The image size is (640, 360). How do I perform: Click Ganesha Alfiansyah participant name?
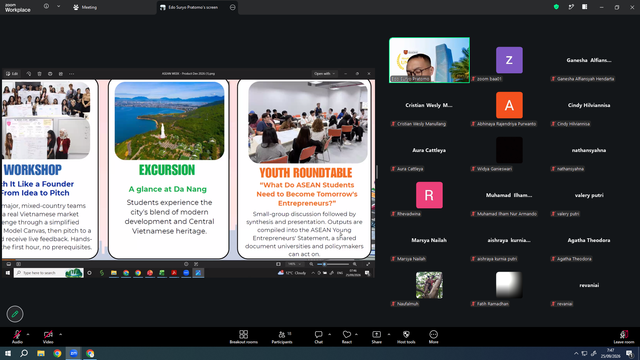click(x=589, y=60)
